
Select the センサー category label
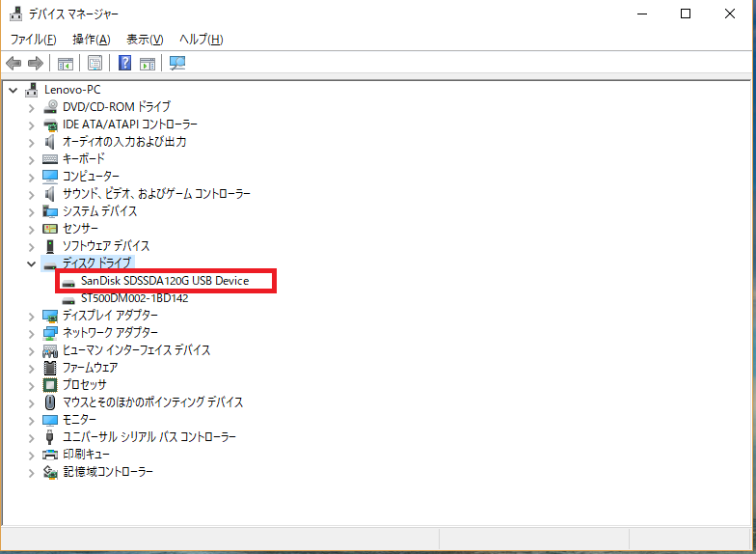81,228
